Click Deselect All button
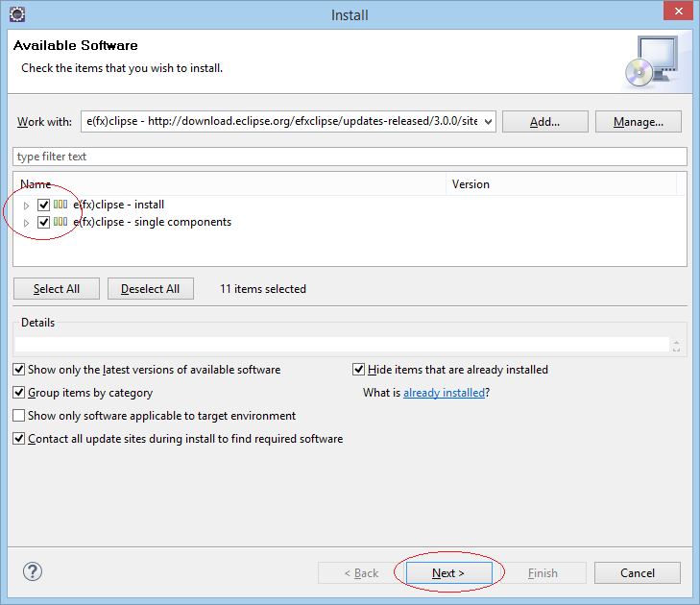Viewport: 700px width, 605px height. pyautogui.click(x=151, y=288)
